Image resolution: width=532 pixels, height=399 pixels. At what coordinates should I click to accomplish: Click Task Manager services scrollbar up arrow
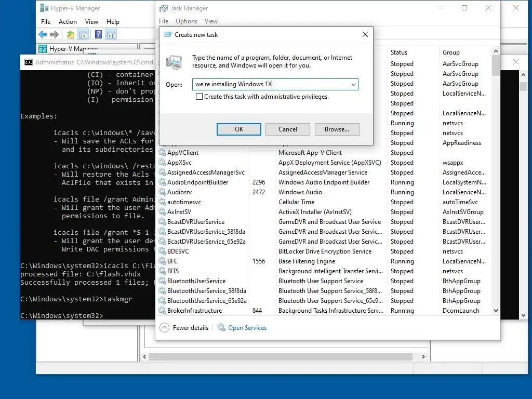point(496,51)
